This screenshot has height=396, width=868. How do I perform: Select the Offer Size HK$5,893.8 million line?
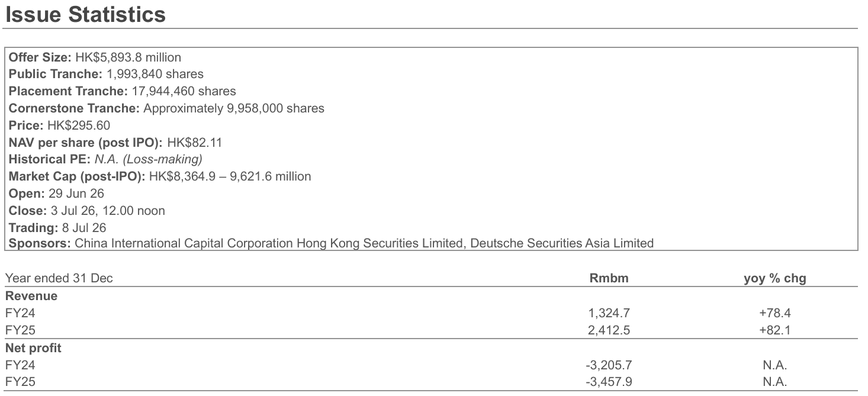95,57
